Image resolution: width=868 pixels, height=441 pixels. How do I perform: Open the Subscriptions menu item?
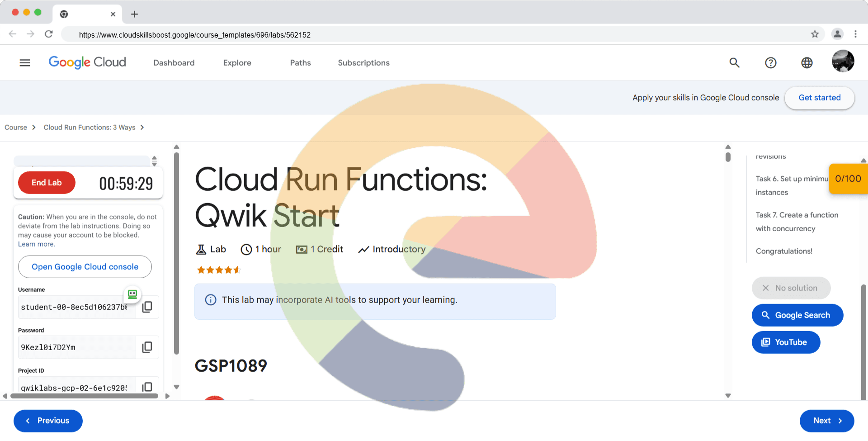click(x=364, y=63)
